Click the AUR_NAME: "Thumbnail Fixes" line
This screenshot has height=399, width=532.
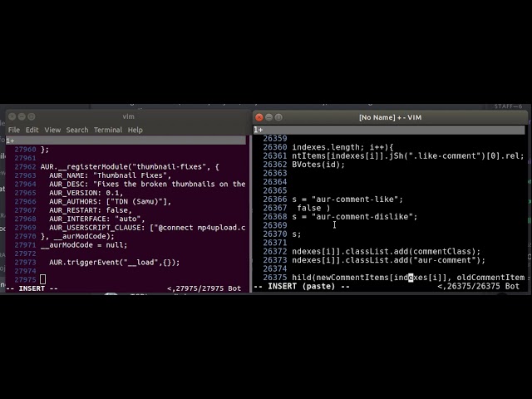coord(110,175)
